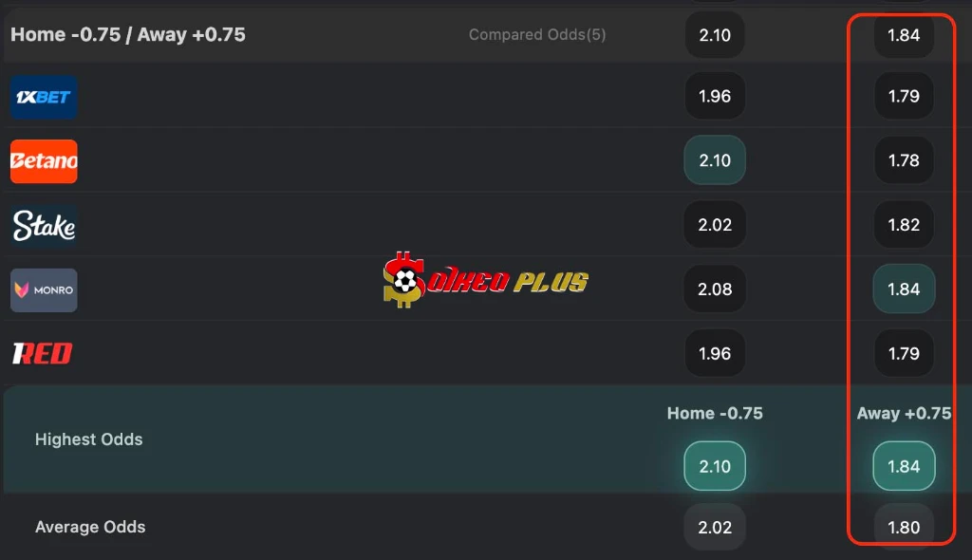Select Stake away odds 1.82
The image size is (972, 560).
[x=904, y=225]
